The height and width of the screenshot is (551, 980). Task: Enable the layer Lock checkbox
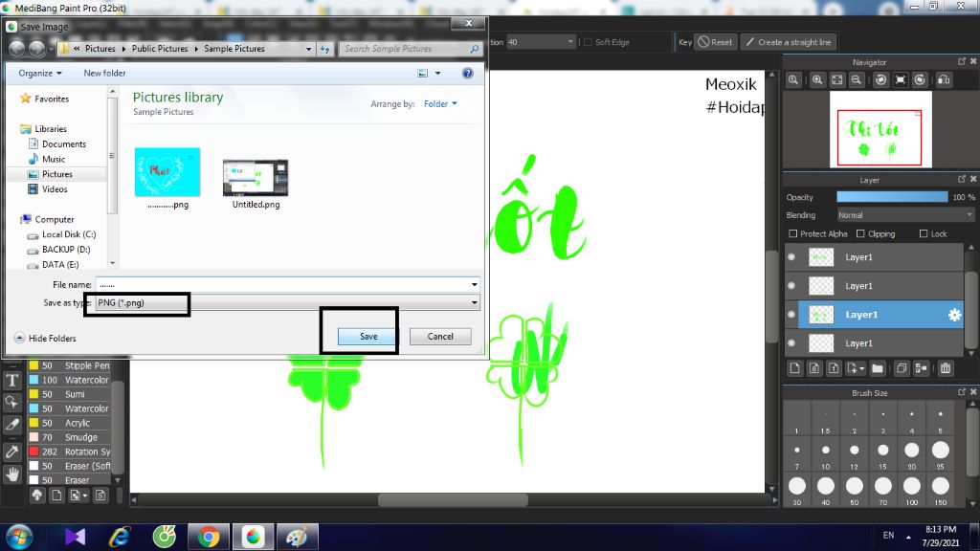pyautogui.click(x=924, y=233)
